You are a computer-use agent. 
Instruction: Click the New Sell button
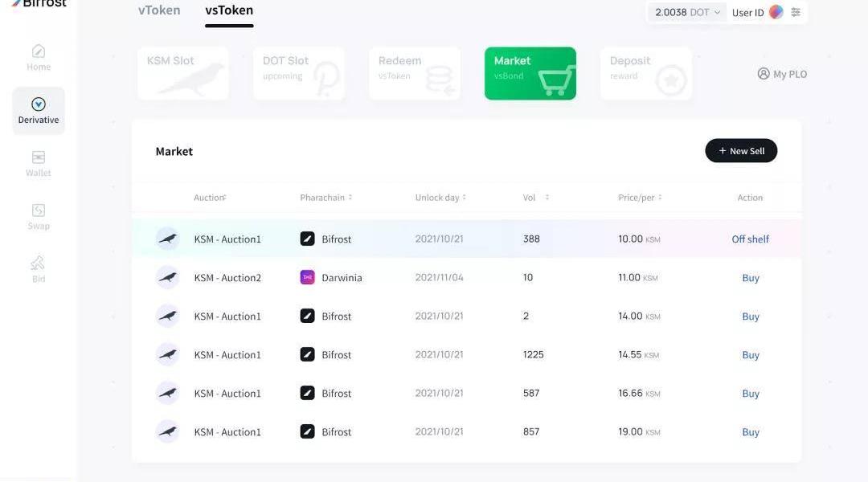tap(741, 151)
